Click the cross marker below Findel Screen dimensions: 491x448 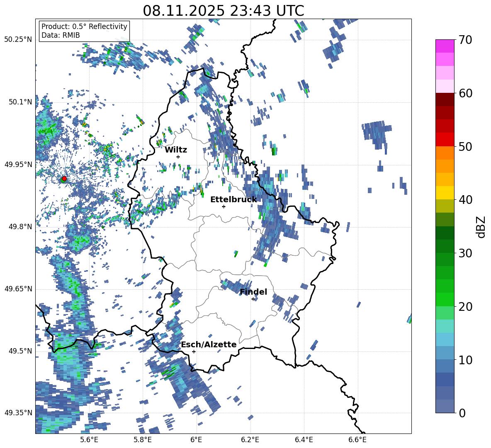[253, 299]
